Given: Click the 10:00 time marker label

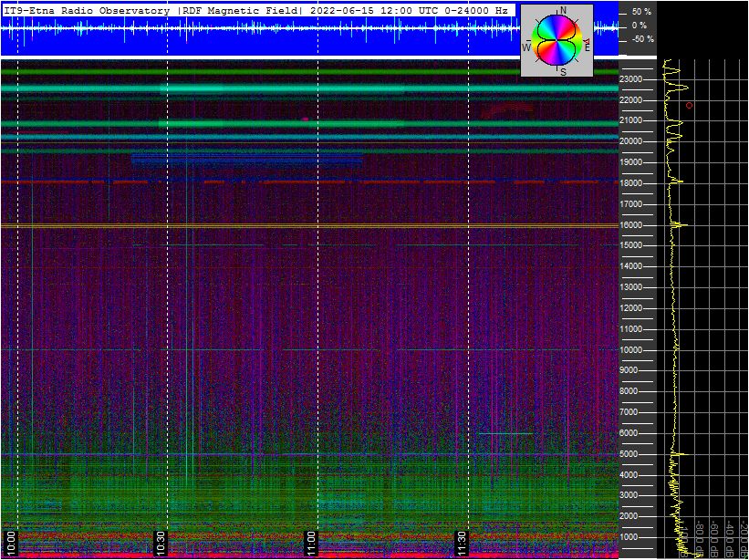Looking at the screenshot, I should [x=10, y=542].
